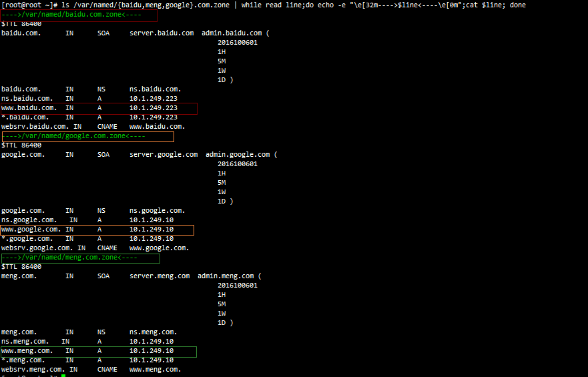Click the ns.meng.com. A record line
Image resolution: width=588 pixels, height=377 pixels.
coord(87,342)
